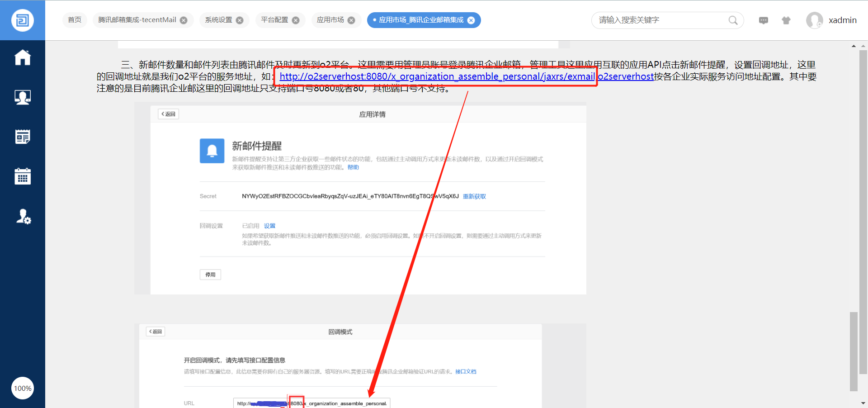Viewport: 868px width, 408px height.
Task: Switch to 腾讯邮箱集成-tecentMail tab
Action: pos(137,20)
